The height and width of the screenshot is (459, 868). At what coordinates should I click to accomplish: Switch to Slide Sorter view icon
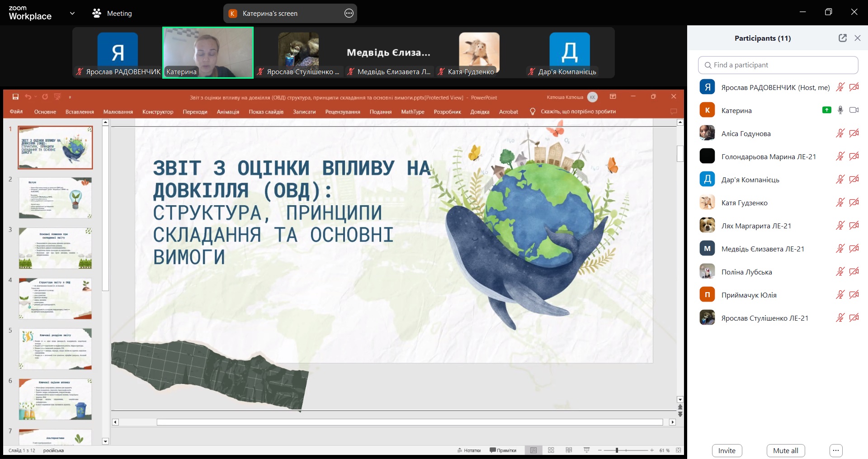(x=551, y=450)
